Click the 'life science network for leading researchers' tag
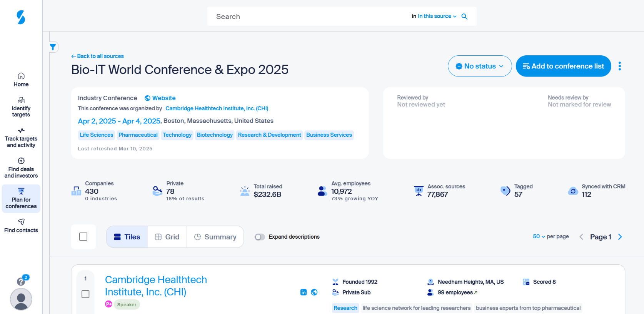The width and height of the screenshot is (644, 314). click(x=416, y=308)
